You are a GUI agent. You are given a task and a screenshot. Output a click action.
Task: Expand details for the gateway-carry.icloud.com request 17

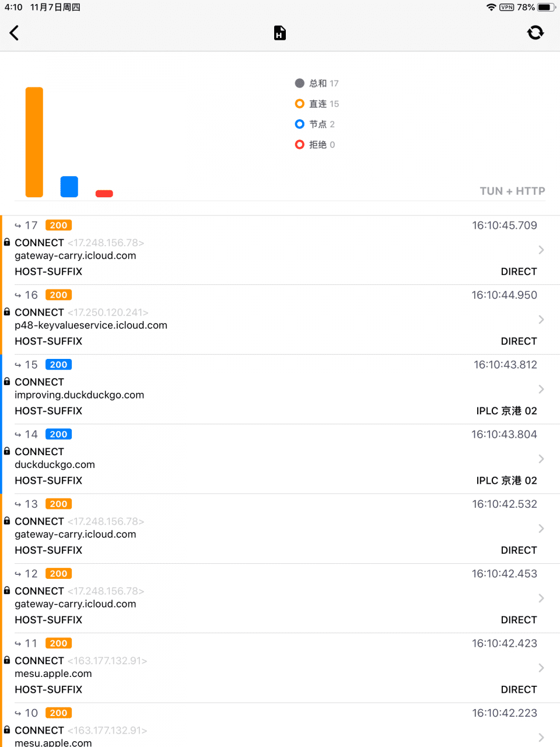[x=541, y=250]
